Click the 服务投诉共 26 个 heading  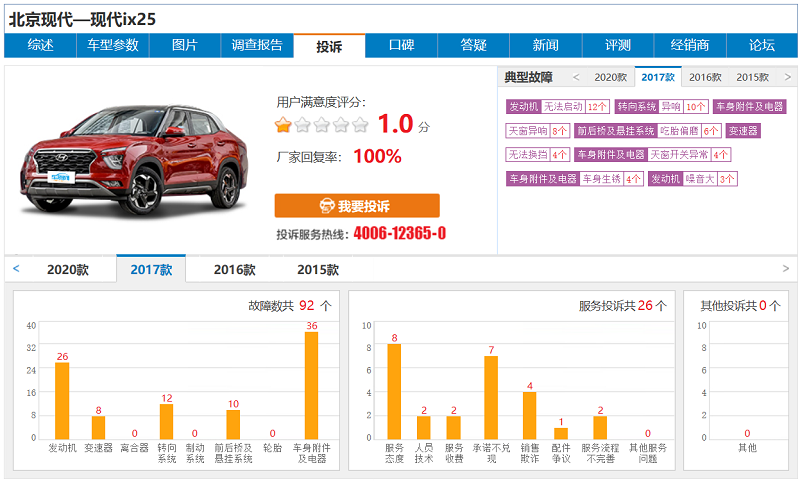point(622,306)
